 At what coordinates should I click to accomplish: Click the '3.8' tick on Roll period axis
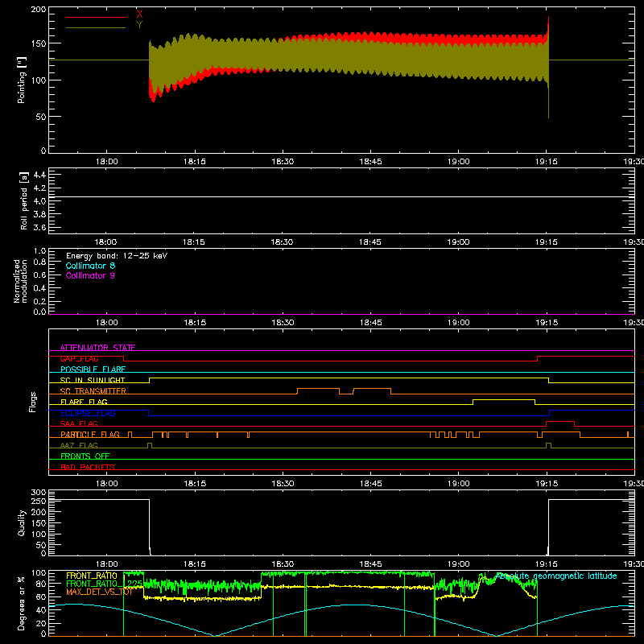39,214
